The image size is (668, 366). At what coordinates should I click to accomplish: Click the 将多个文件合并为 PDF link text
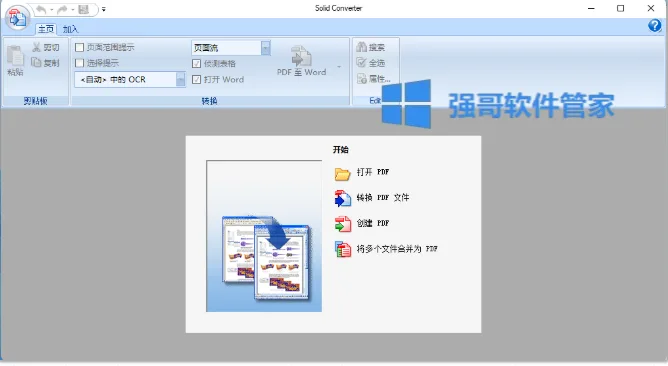coord(397,249)
